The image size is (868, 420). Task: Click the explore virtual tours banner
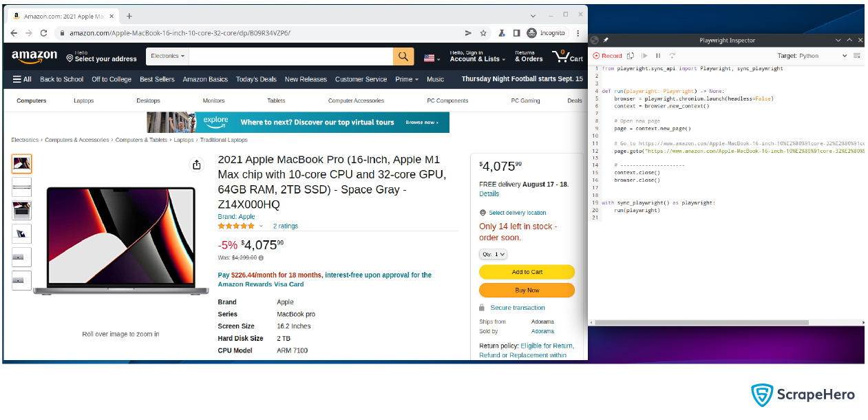[298, 123]
